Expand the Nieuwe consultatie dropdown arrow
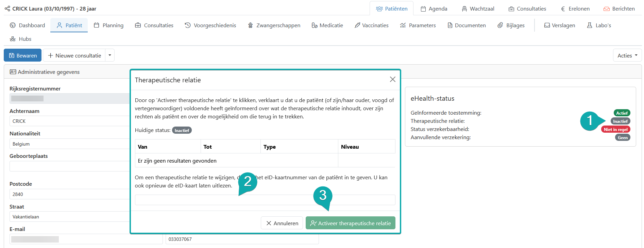The width and height of the screenshot is (644, 248). point(110,55)
